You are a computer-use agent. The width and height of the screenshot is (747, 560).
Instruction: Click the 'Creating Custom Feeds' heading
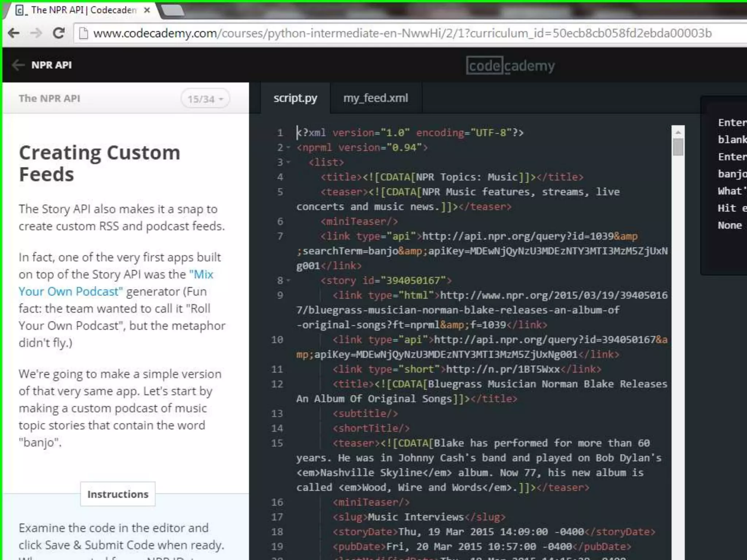tap(100, 163)
